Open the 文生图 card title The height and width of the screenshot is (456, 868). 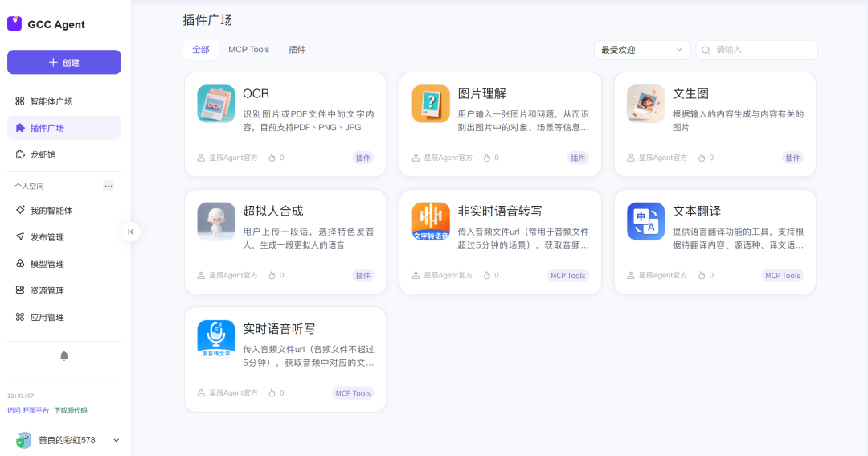click(691, 93)
